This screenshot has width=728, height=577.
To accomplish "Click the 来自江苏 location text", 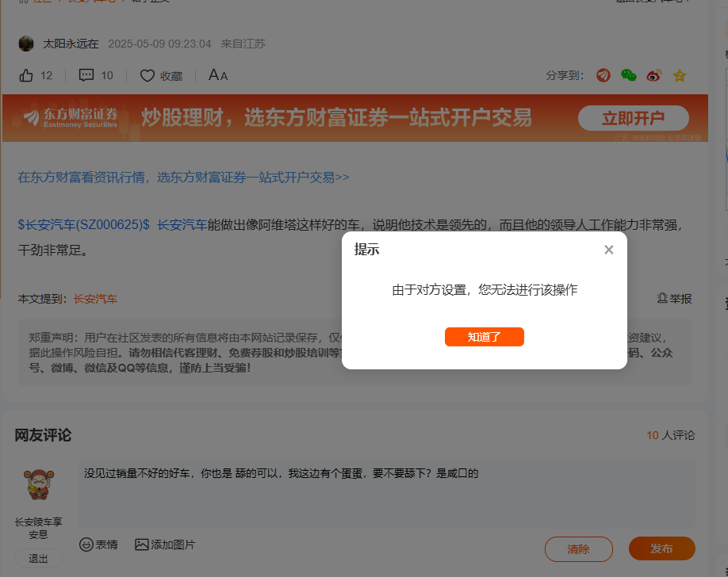I will coord(243,44).
